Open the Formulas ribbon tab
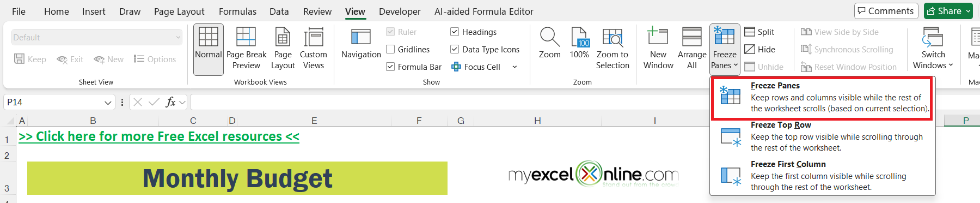Screen dimensions: 980x203 [x=237, y=11]
